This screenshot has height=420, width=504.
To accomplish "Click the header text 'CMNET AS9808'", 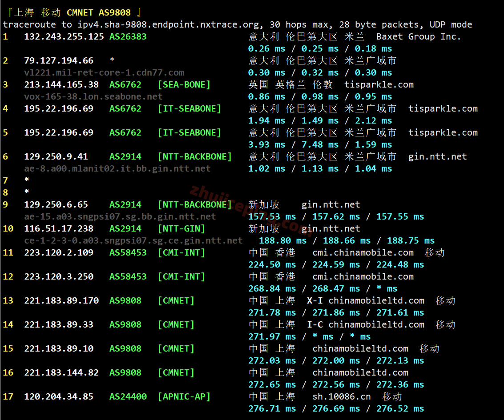I will [99, 12].
